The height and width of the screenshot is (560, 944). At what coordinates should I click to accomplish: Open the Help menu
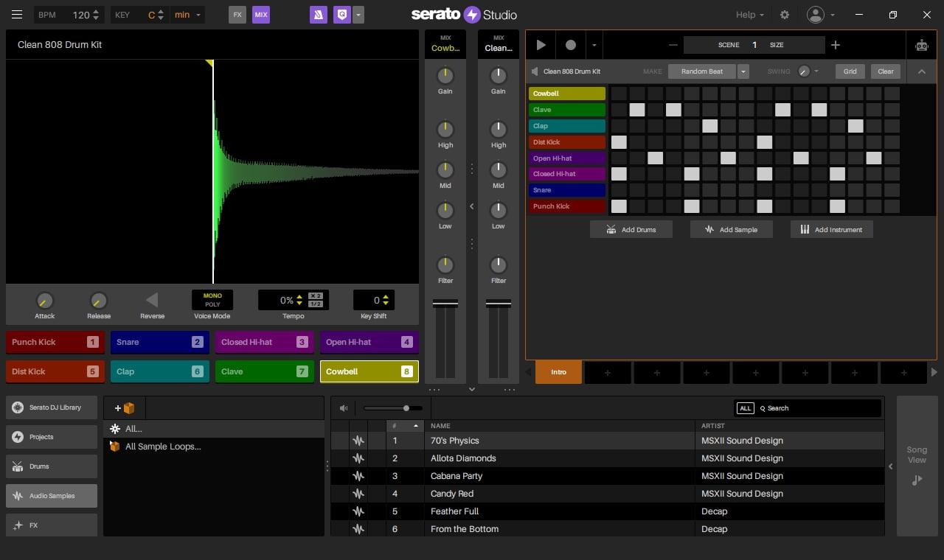click(749, 15)
